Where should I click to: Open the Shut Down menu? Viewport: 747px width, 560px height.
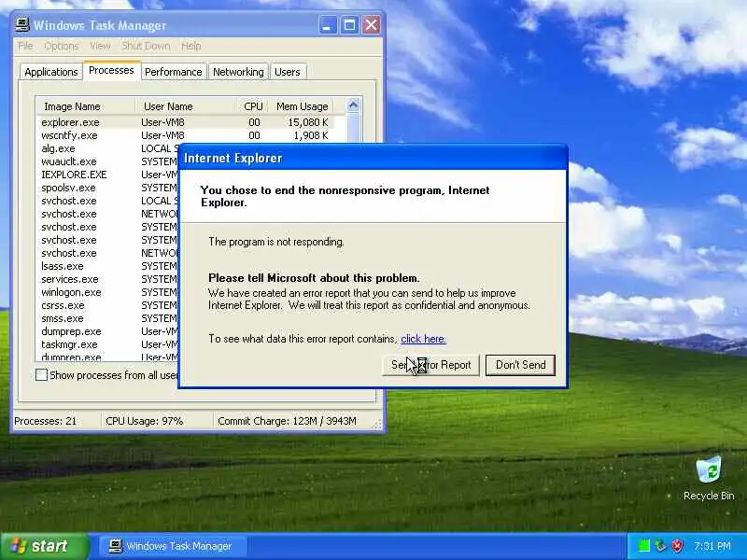pos(146,46)
